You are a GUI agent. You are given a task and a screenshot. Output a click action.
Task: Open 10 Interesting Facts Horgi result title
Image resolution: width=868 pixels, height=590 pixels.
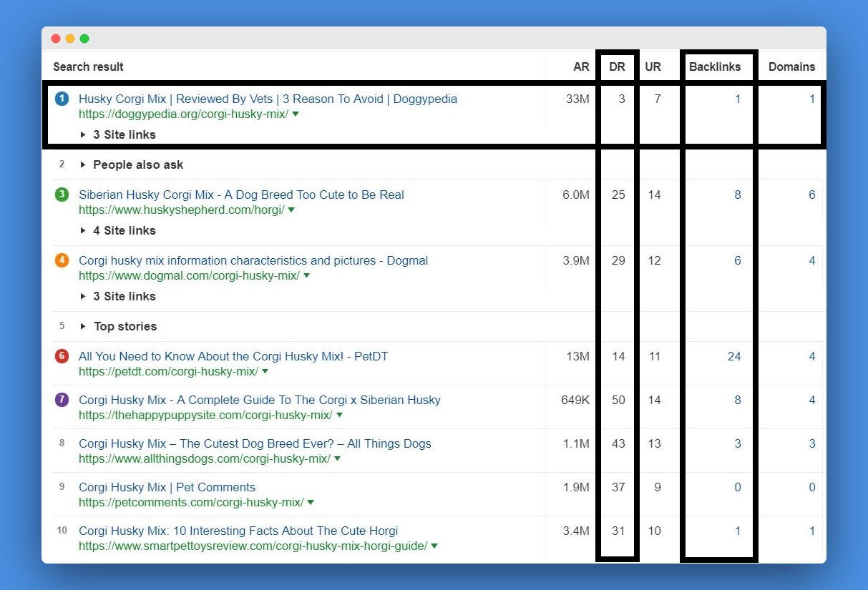point(238,531)
